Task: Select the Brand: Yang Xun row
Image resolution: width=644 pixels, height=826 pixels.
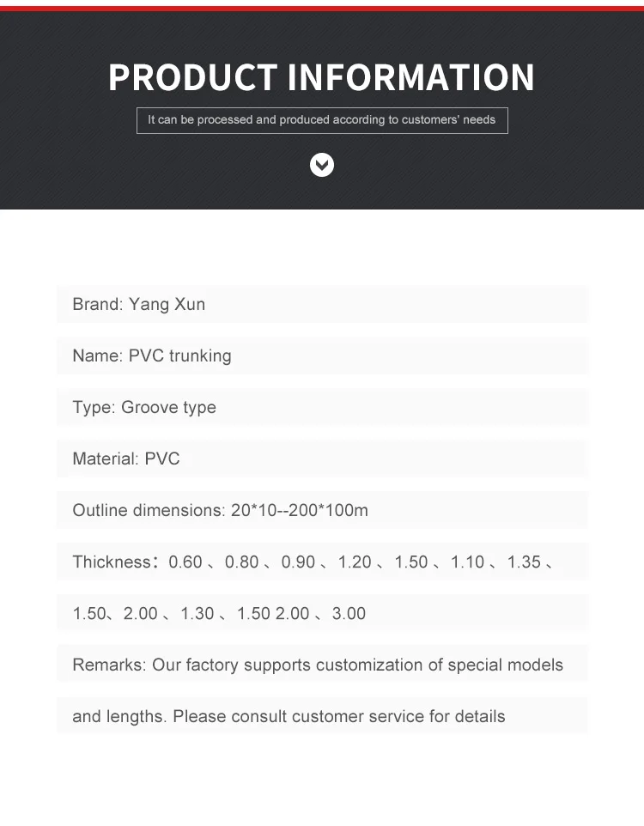Action: tap(322, 304)
